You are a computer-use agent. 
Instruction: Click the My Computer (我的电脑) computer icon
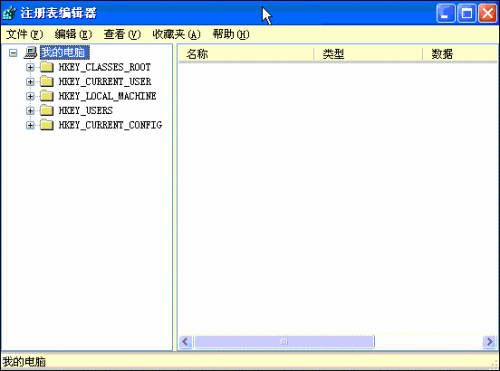[30, 52]
